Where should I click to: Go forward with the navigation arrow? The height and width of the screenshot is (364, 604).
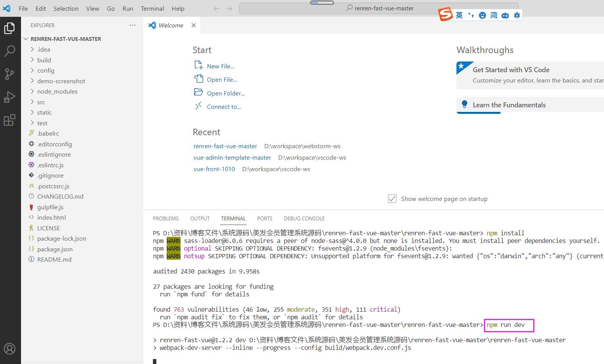[229, 8]
